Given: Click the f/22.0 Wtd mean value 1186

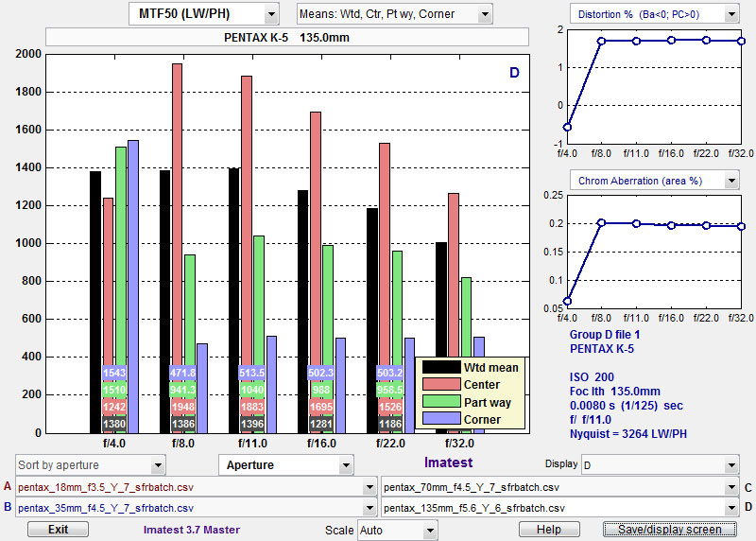Looking at the screenshot, I should click(x=390, y=424).
